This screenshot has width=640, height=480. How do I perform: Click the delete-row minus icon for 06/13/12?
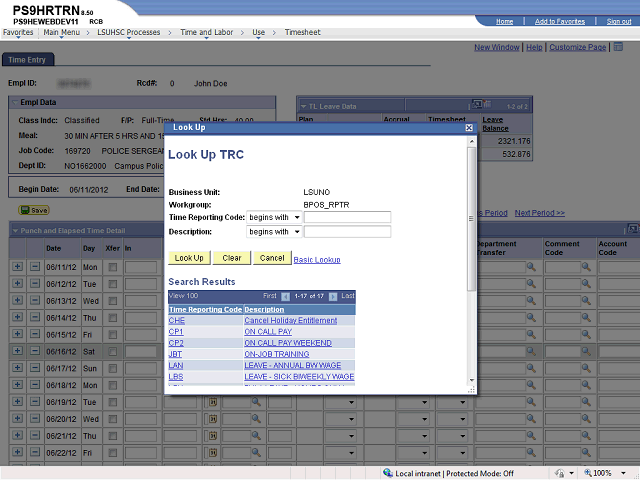pos(35,300)
